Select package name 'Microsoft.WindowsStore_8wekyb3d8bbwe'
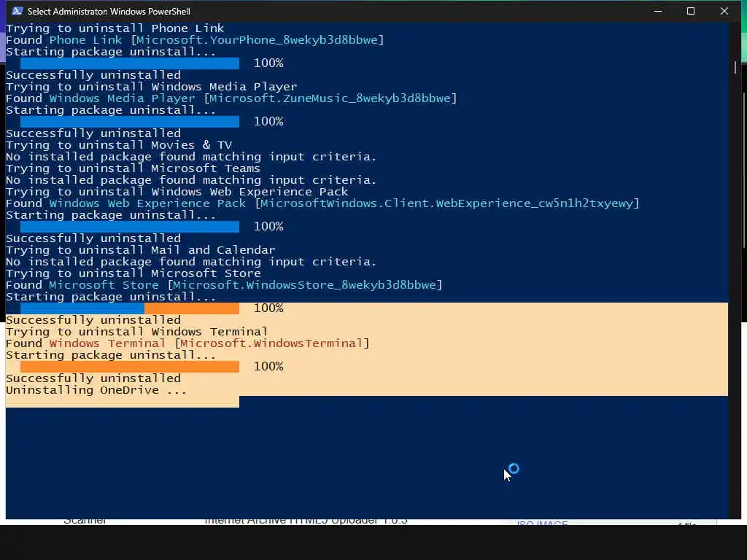Image resolution: width=747 pixels, height=560 pixels. [x=305, y=285]
